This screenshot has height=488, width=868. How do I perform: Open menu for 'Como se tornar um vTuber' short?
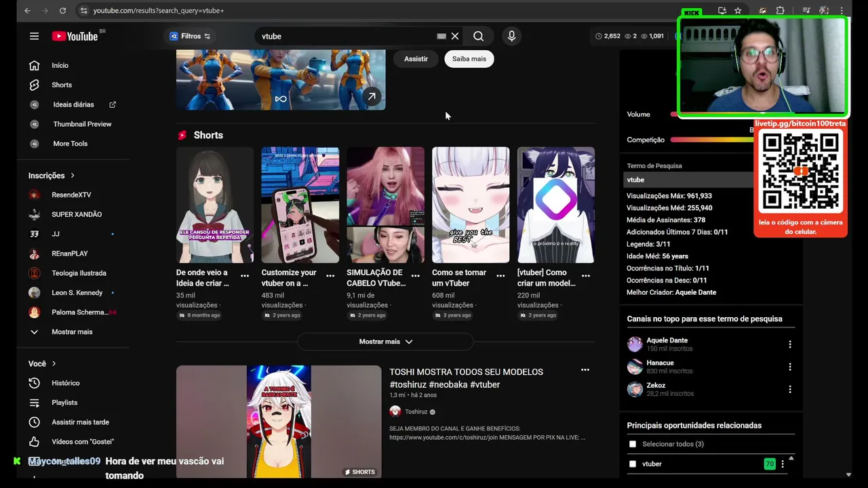click(500, 276)
